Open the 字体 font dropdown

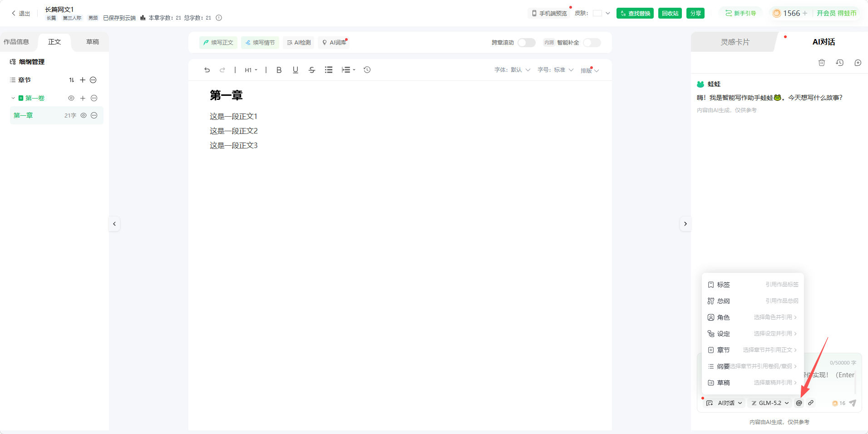(512, 70)
